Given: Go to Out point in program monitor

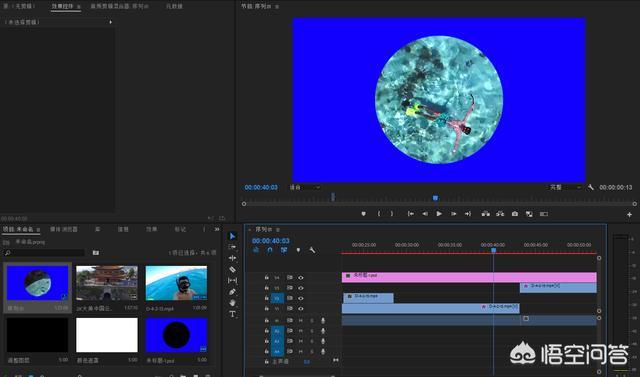Looking at the screenshot, I should 468,213.
